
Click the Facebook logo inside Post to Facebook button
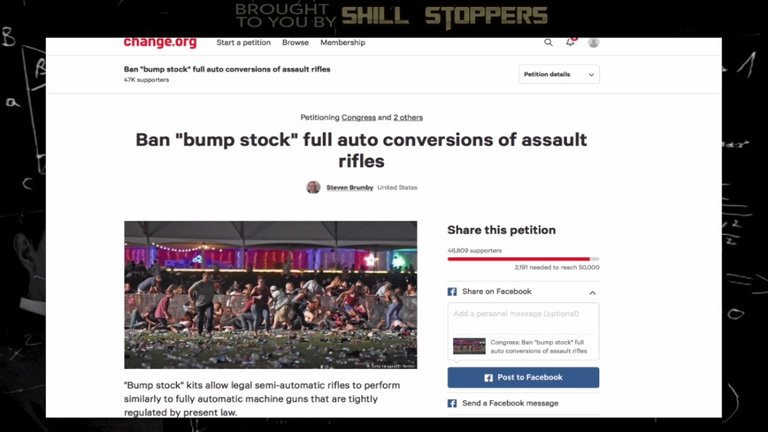488,378
